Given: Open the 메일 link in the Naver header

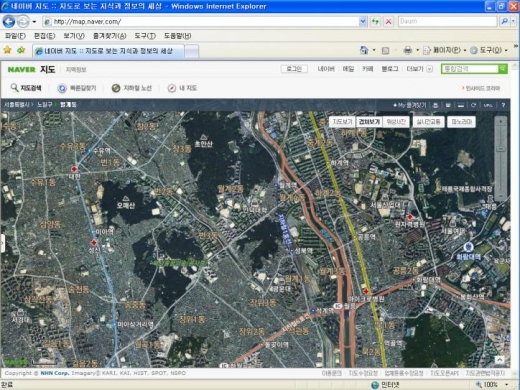Looking at the screenshot, I should [348, 69].
